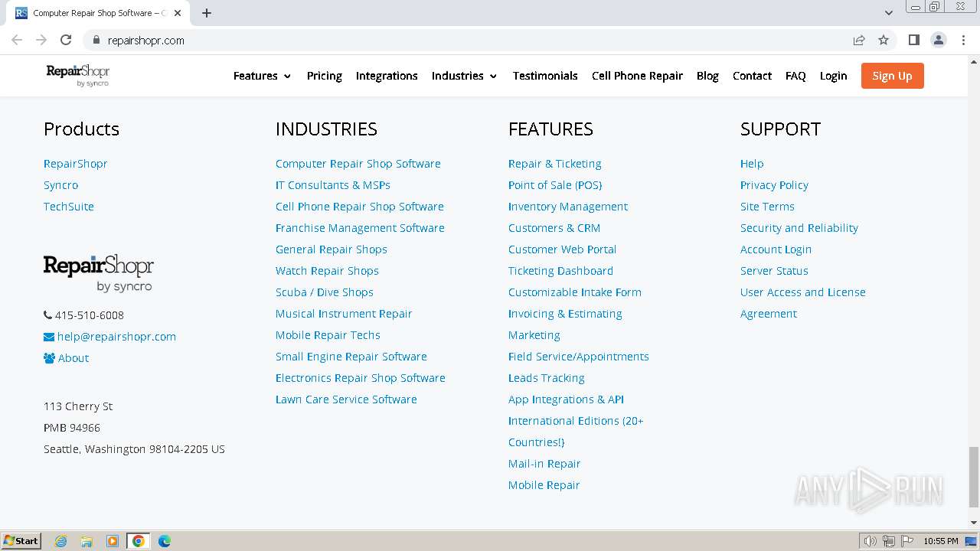Open Internet Explorer from taskbar

tap(60, 540)
